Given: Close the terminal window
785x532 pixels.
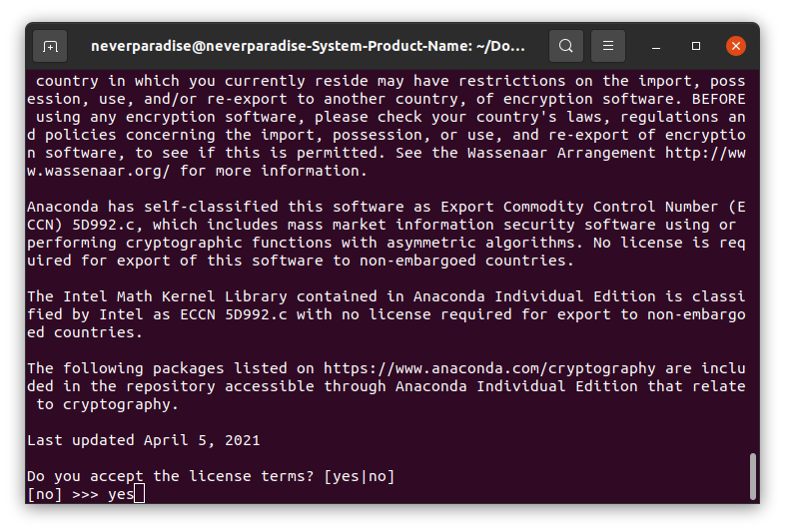Looking at the screenshot, I should pyautogui.click(x=736, y=46).
